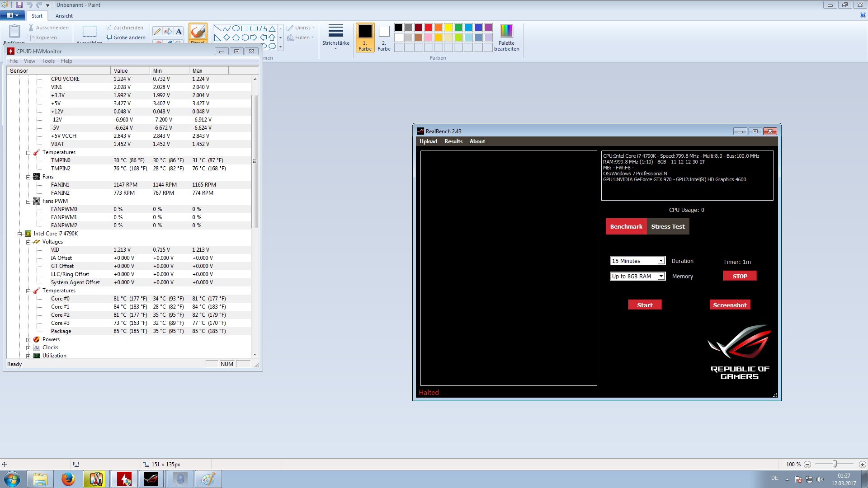Viewport: 868px width, 488px height.
Task: Click the RealBench ROG taskbar icon
Action: tap(151, 479)
